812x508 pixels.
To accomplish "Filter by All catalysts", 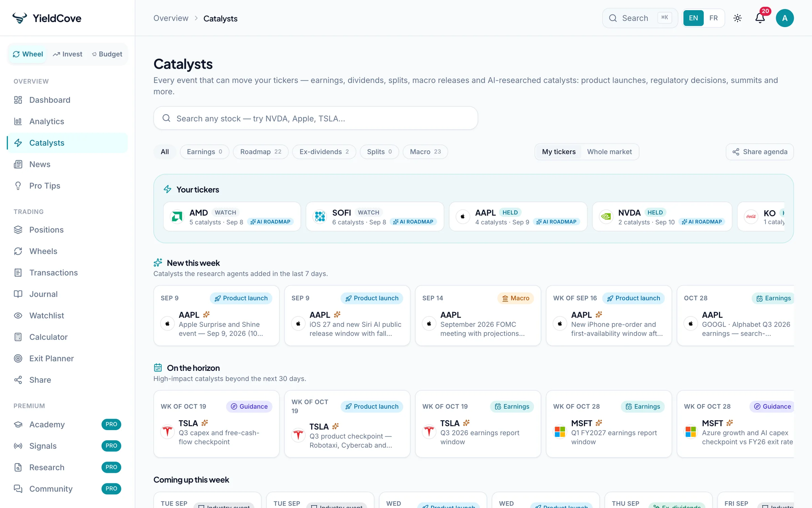I will tap(165, 152).
